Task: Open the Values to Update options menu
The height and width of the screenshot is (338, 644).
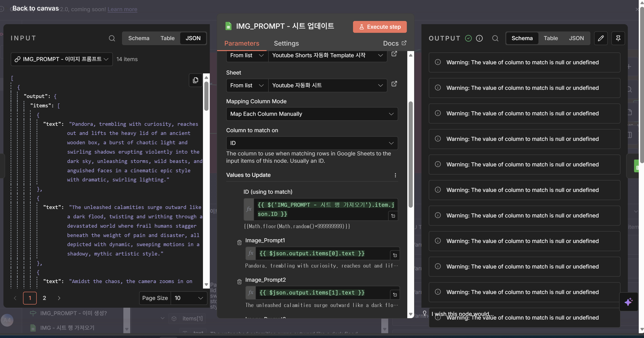Action: tap(395, 175)
